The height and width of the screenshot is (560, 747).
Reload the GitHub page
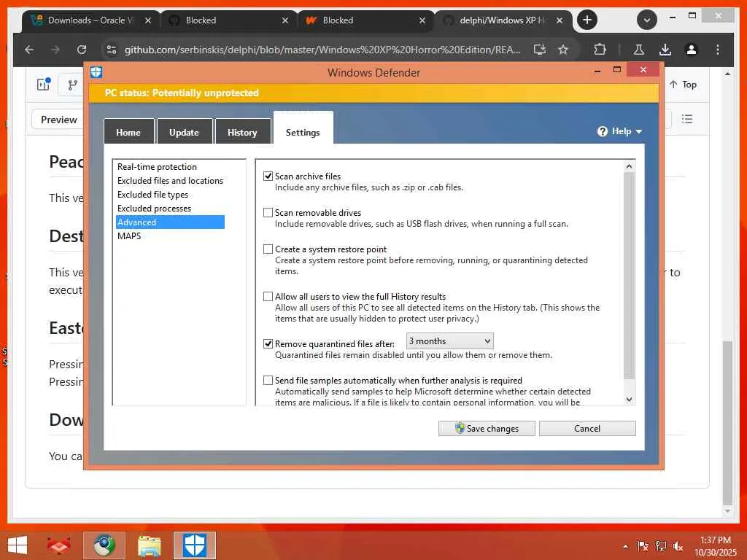(82, 50)
